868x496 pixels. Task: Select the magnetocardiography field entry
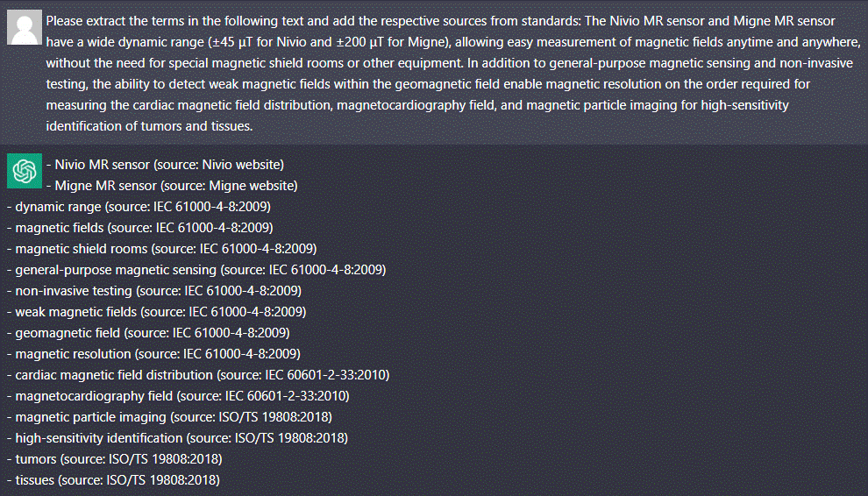click(x=177, y=396)
